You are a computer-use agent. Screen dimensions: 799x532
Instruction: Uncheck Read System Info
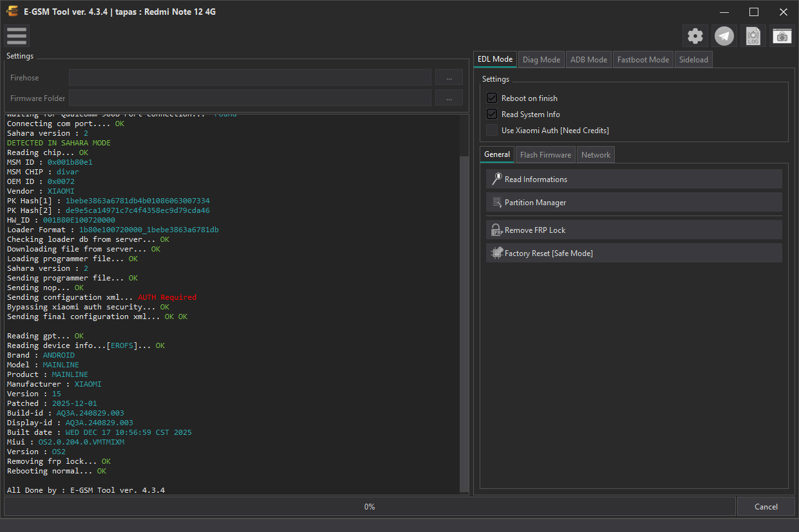pos(492,114)
